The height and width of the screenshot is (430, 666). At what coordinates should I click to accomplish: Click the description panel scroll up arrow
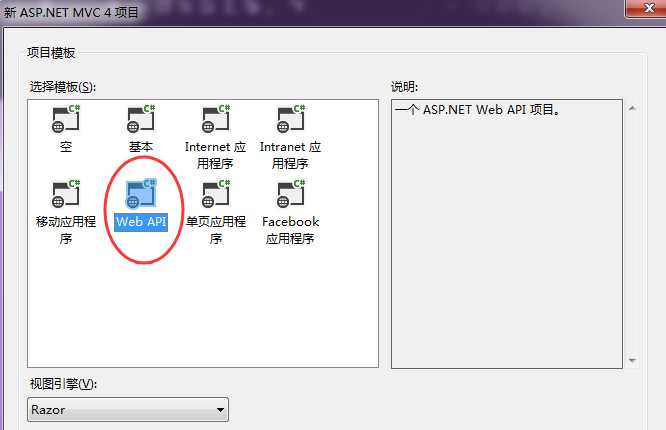tap(632, 108)
